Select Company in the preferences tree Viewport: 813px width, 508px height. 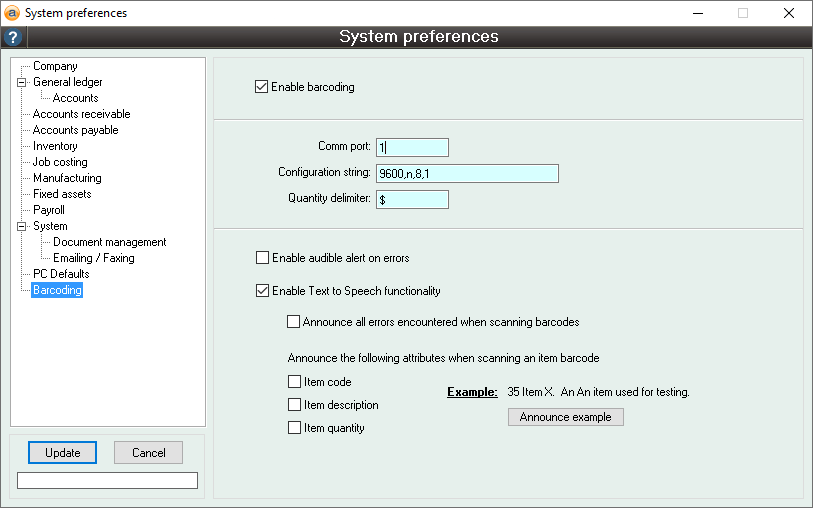pyautogui.click(x=55, y=66)
